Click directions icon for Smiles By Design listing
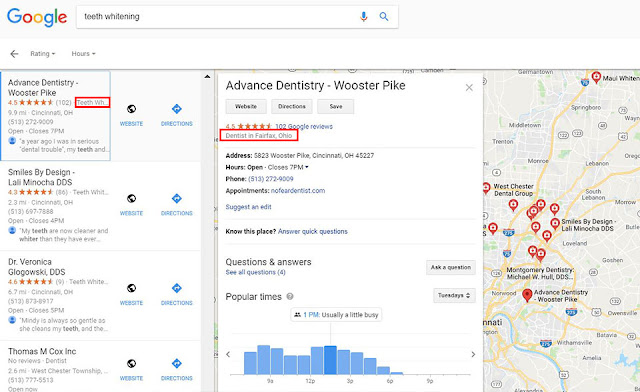This screenshot has height=392, width=640. click(177, 198)
